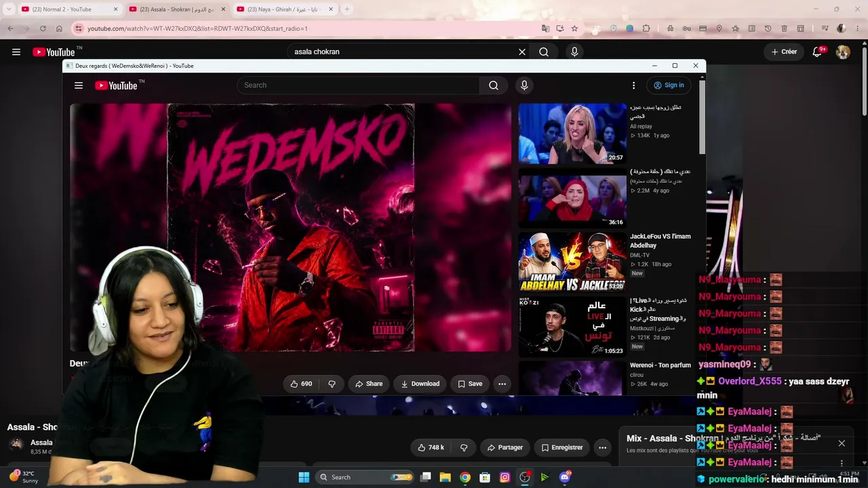Like the Deux regards video with 690 likes
The width and height of the screenshot is (868, 488).
pyautogui.click(x=301, y=384)
